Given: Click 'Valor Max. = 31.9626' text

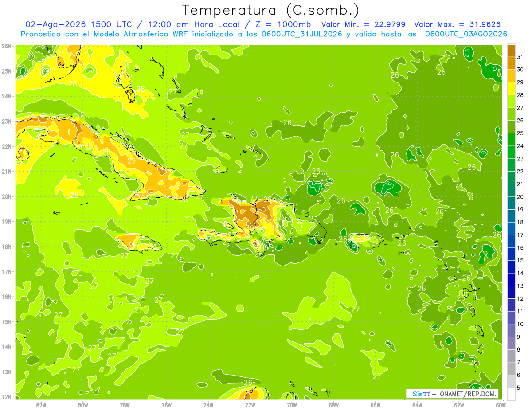Looking at the screenshot, I should pos(458,24).
